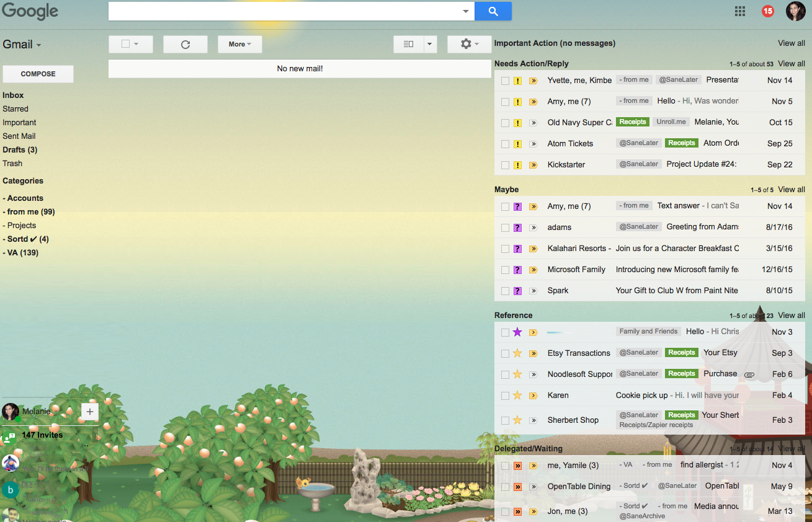
Task: Click purple question mark on adams email
Action: [x=517, y=228]
